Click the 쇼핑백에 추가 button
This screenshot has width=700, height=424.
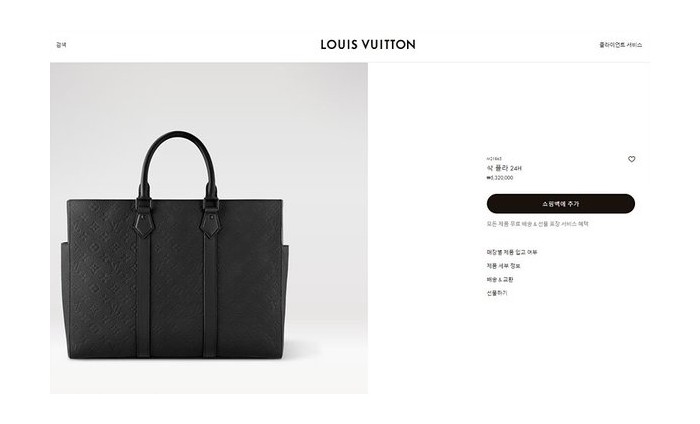click(x=561, y=204)
